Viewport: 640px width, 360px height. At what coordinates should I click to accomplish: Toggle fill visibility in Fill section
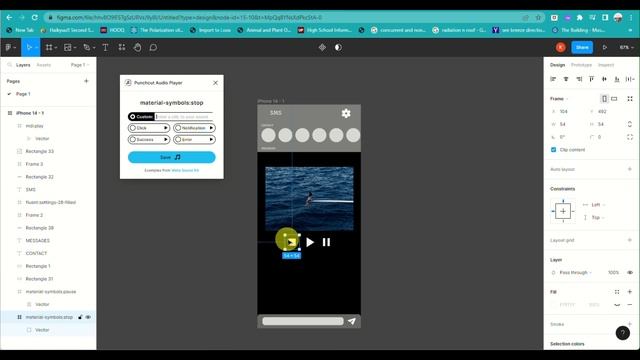[x=617, y=305]
